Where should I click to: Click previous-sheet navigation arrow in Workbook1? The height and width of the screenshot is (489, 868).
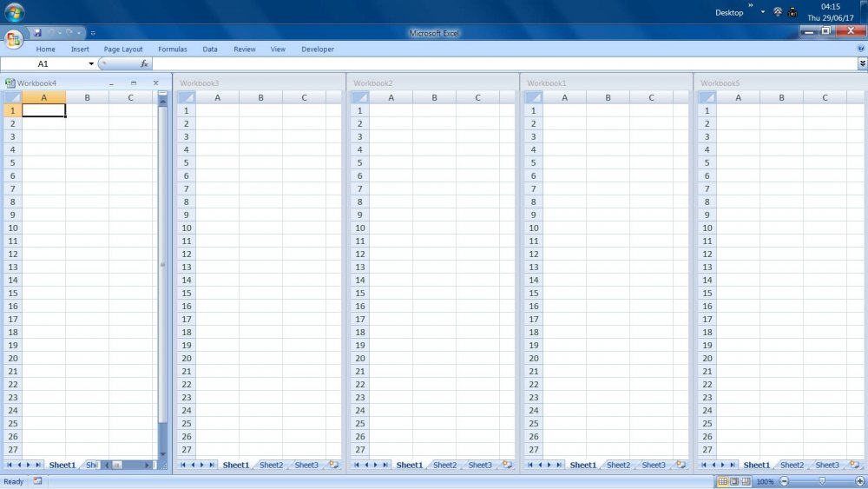tap(540, 465)
